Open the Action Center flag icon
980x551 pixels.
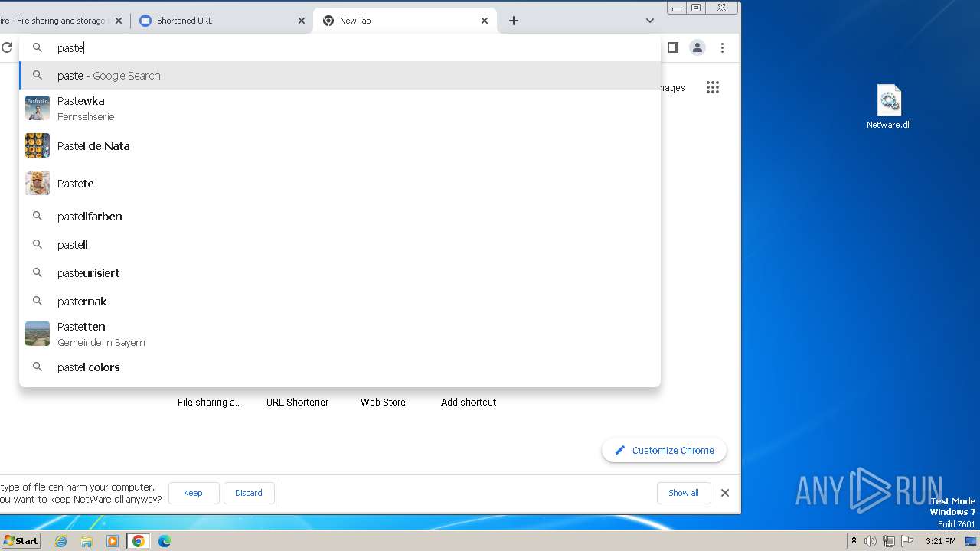tap(907, 541)
